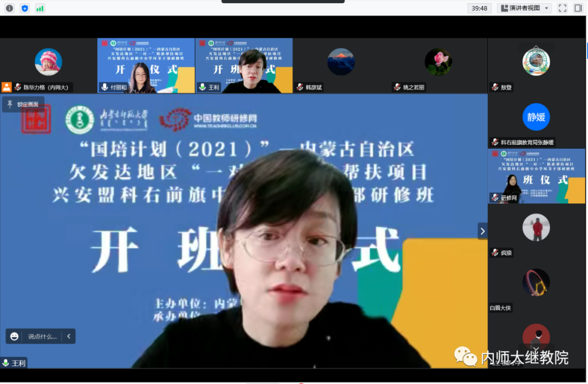Viewport: 588px width, 384px height.
Task: Collapse the chat input bar arrow
Action: click(69, 337)
